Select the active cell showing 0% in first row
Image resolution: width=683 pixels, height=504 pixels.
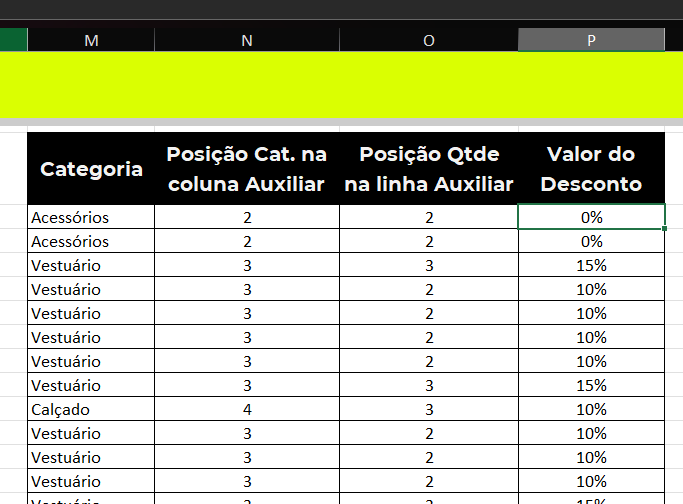pyautogui.click(x=591, y=216)
